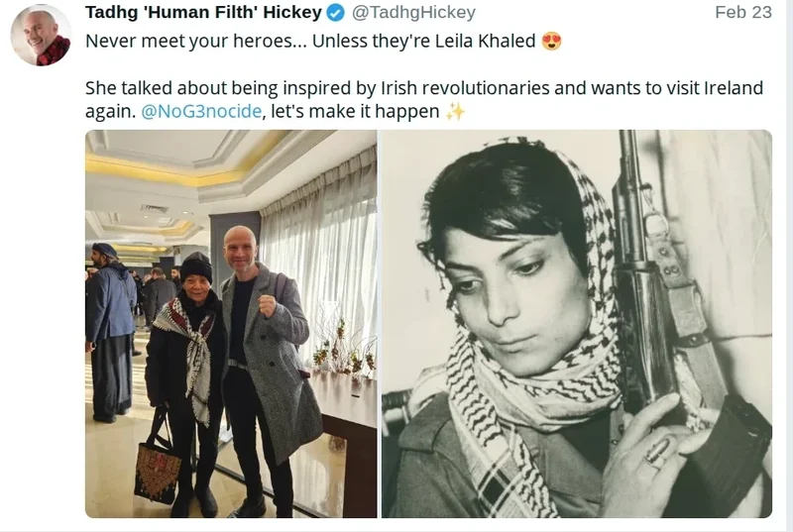793x532 pixels.
Task: Open the round profile avatar of the poster
Action: (x=41, y=36)
